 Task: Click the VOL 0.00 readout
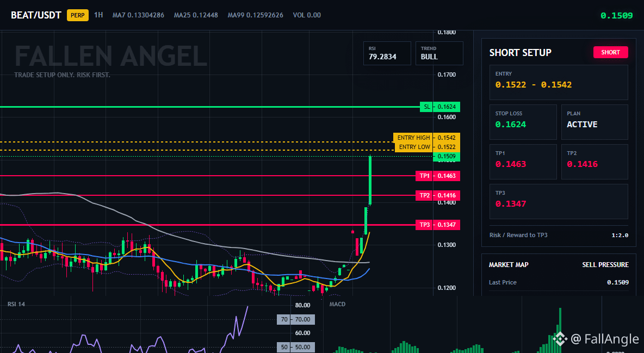coord(307,15)
